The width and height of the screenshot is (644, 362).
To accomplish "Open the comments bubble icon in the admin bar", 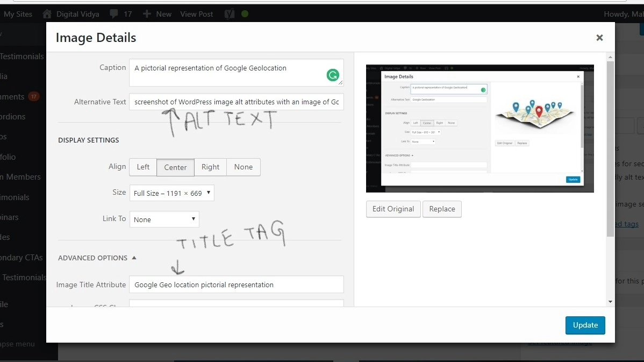I will tap(115, 13).
